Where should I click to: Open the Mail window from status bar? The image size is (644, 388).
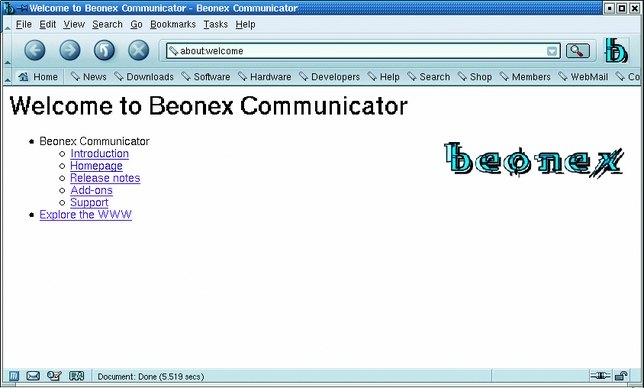click(33, 376)
